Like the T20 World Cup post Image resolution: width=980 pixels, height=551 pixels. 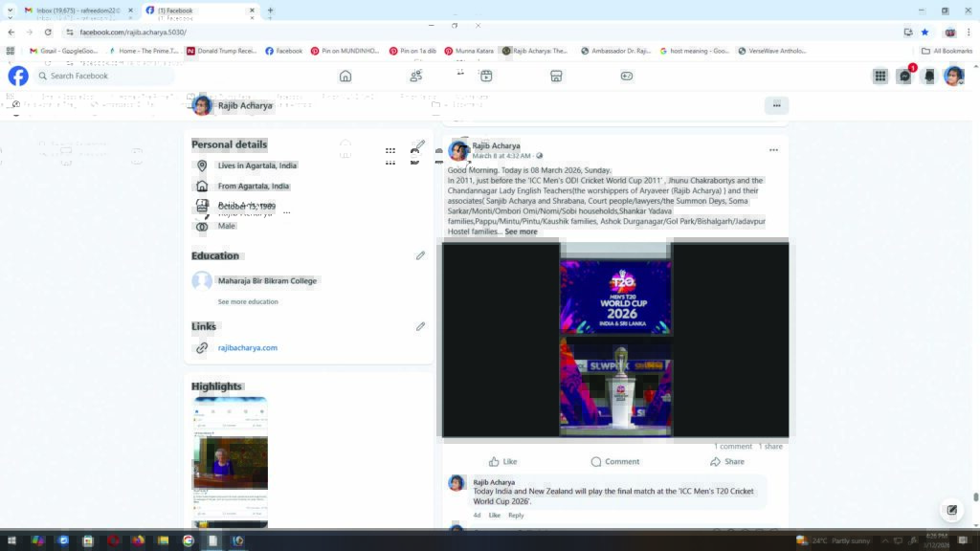point(502,461)
